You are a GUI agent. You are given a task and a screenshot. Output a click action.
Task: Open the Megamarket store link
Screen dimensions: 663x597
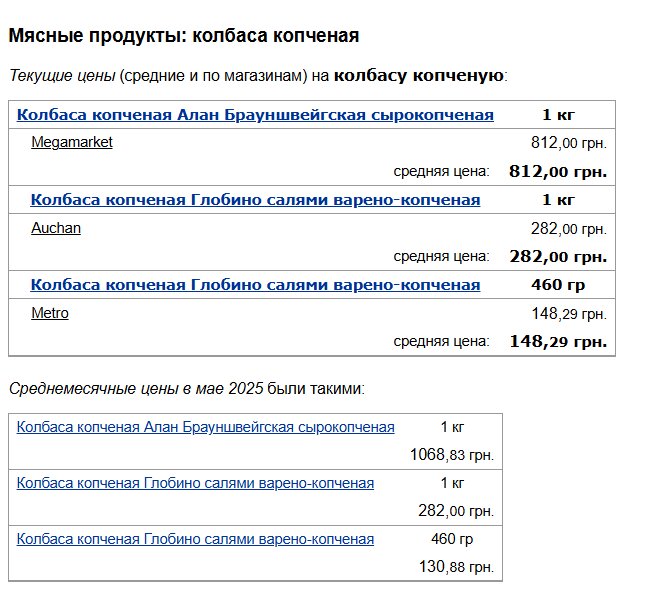pos(72,142)
